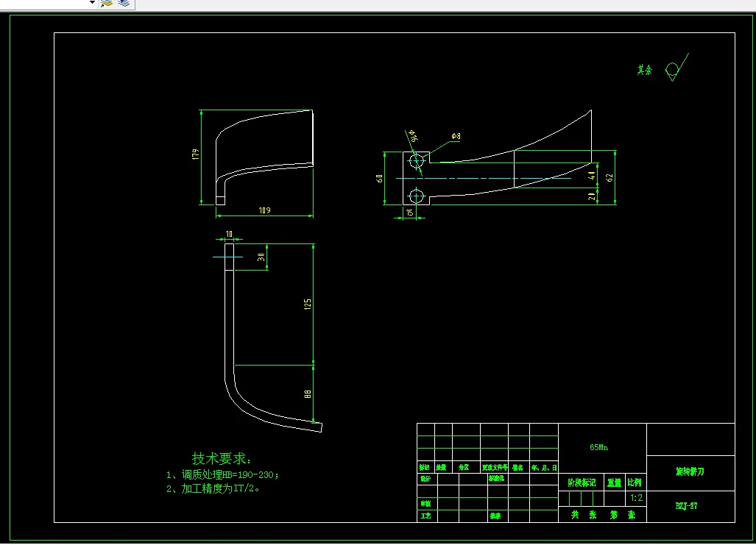756x545 pixels.
Task: Open the layer list dropdown arrow
Action: (92, 2)
